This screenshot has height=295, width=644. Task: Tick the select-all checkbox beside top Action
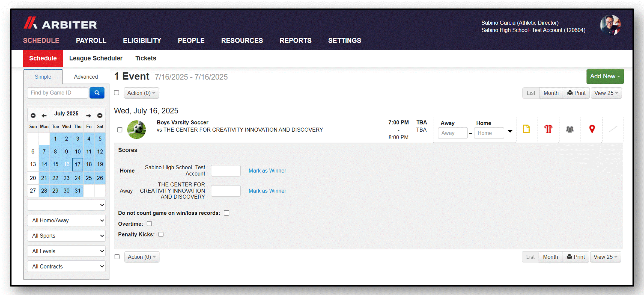117,93
